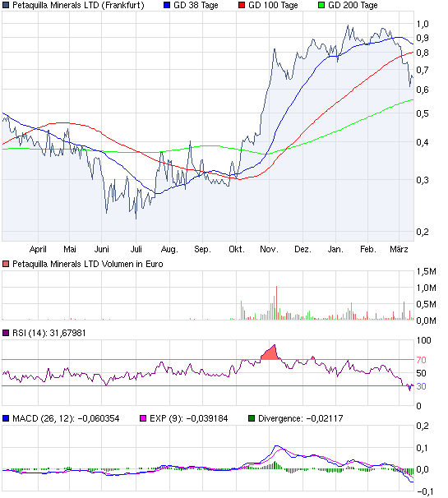Click the '0,8' price axis value
The image size is (448, 498).
[x=423, y=53]
